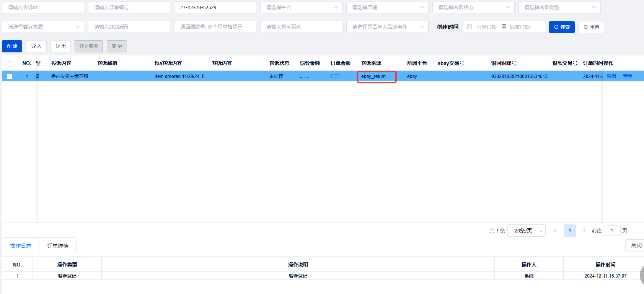644x294 pixels.
Task: Switch to 操作日志 tab
Action: click(21, 246)
